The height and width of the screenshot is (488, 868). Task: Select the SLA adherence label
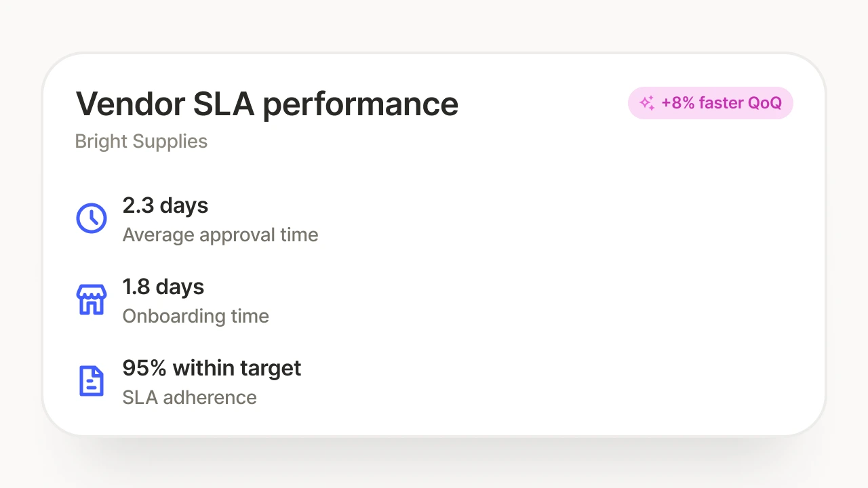(190, 397)
